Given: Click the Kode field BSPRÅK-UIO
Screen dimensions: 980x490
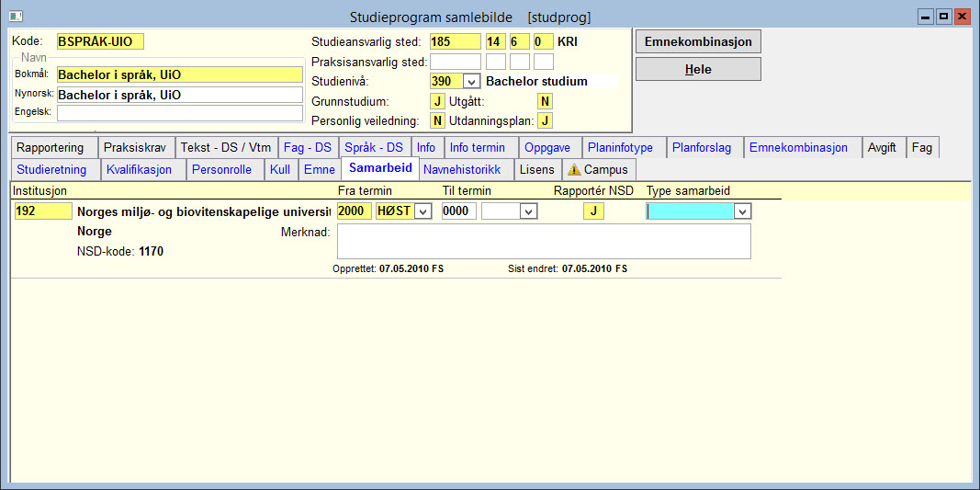Looking at the screenshot, I should coord(100,42).
